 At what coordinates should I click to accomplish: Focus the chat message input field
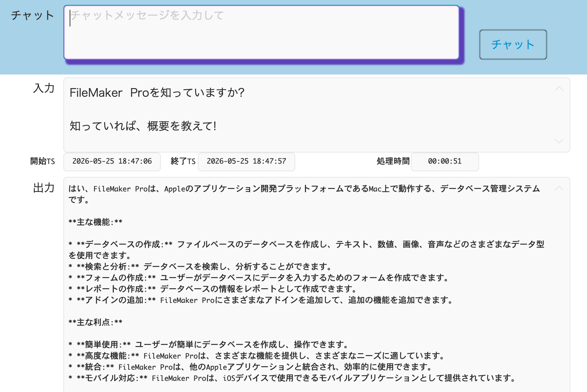(261, 32)
